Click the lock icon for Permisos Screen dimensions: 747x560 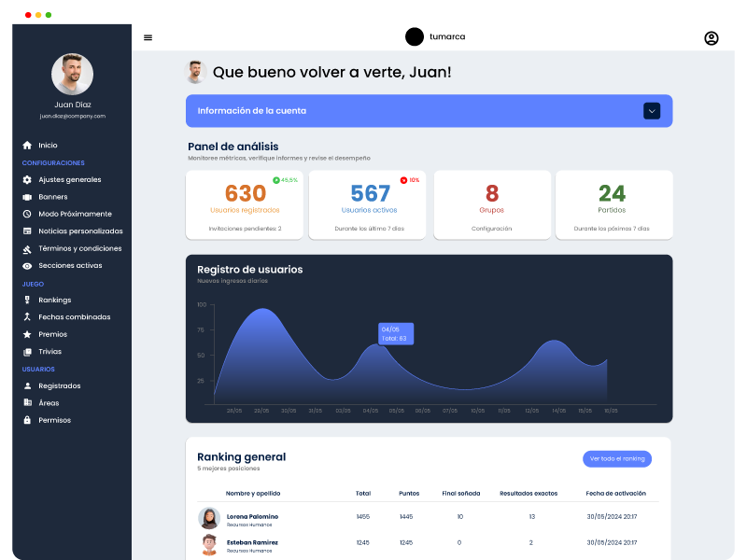click(27, 420)
